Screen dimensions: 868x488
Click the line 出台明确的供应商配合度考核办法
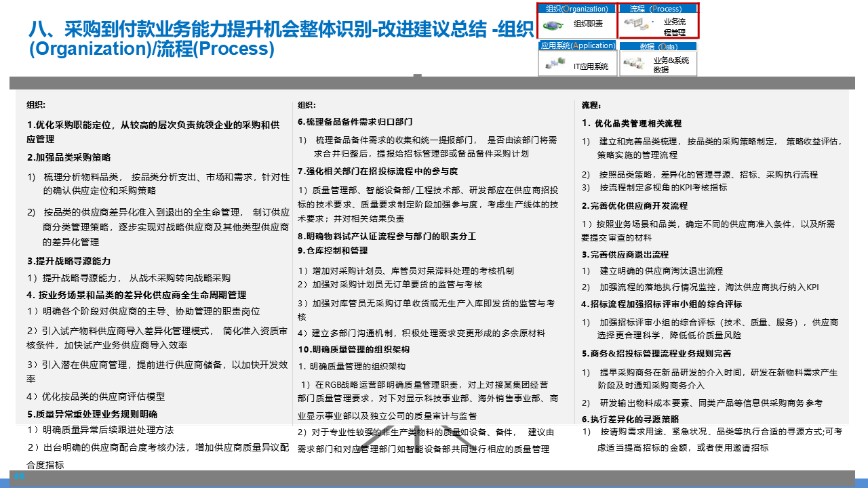click(x=158, y=456)
